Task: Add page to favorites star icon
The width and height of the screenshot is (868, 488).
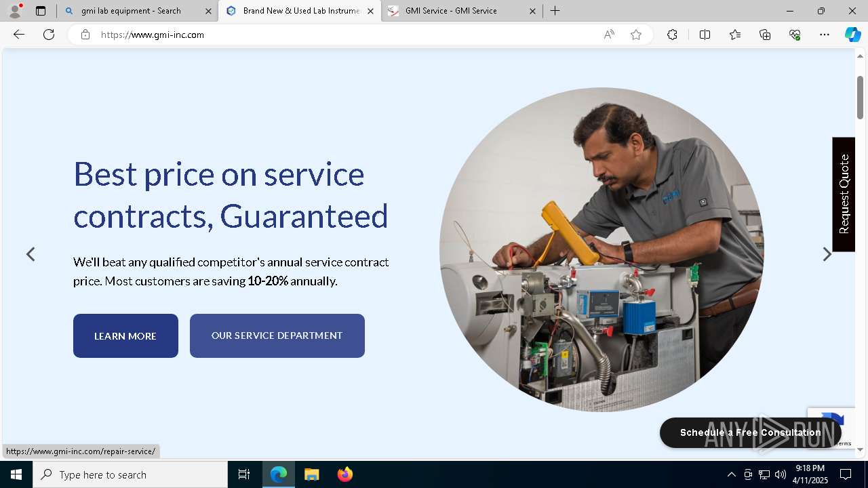Action: pyautogui.click(x=636, y=35)
